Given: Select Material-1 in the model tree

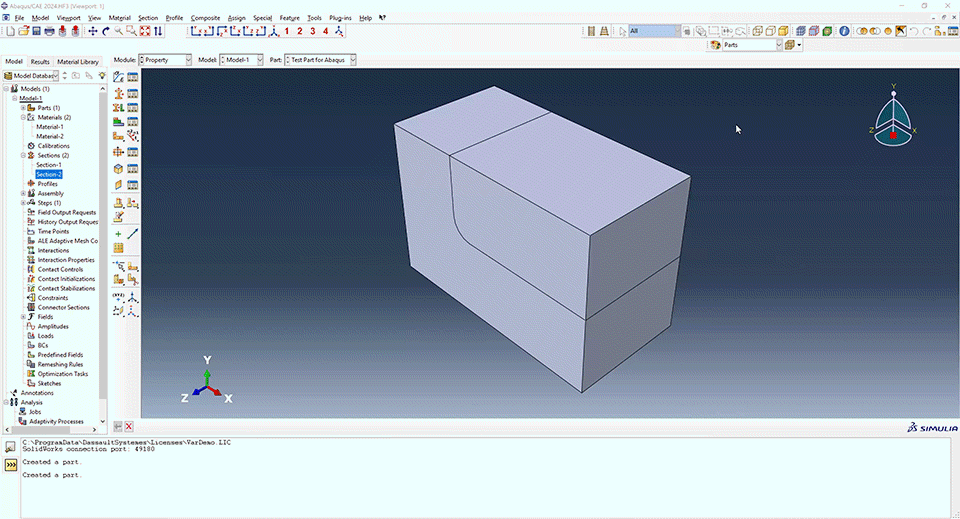Looking at the screenshot, I should [x=50, y=127].
